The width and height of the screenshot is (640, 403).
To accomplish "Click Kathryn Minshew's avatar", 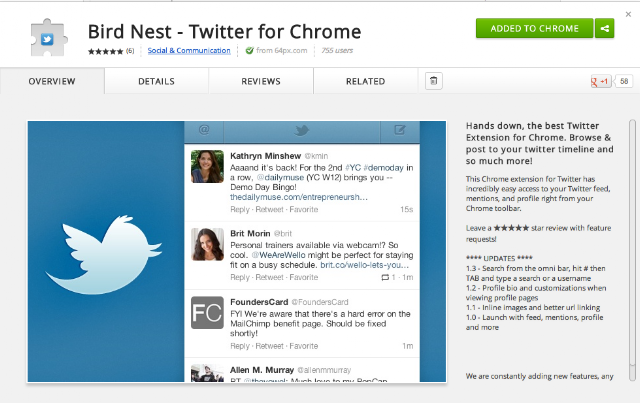I will (x=207, y=166).
